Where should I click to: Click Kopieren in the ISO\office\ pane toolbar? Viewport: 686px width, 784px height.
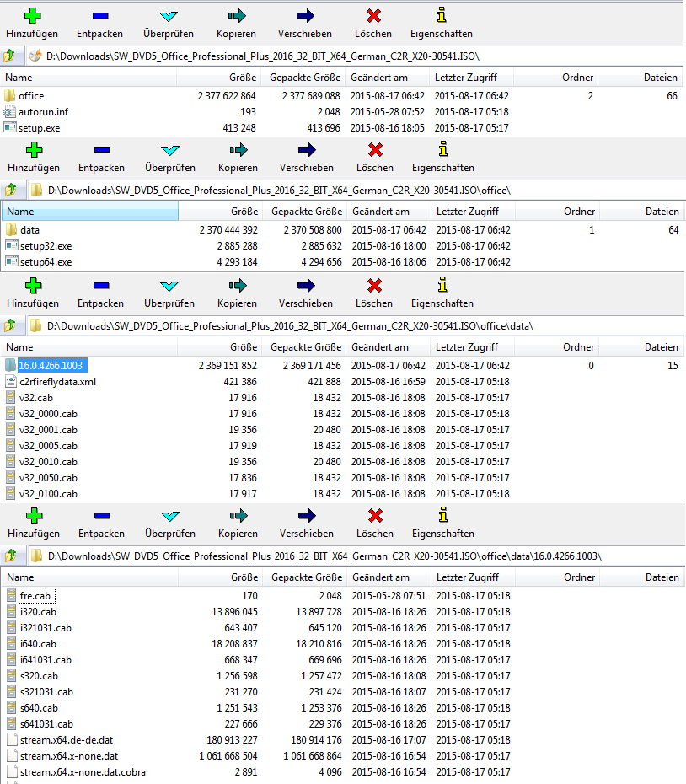click(238, 158)
